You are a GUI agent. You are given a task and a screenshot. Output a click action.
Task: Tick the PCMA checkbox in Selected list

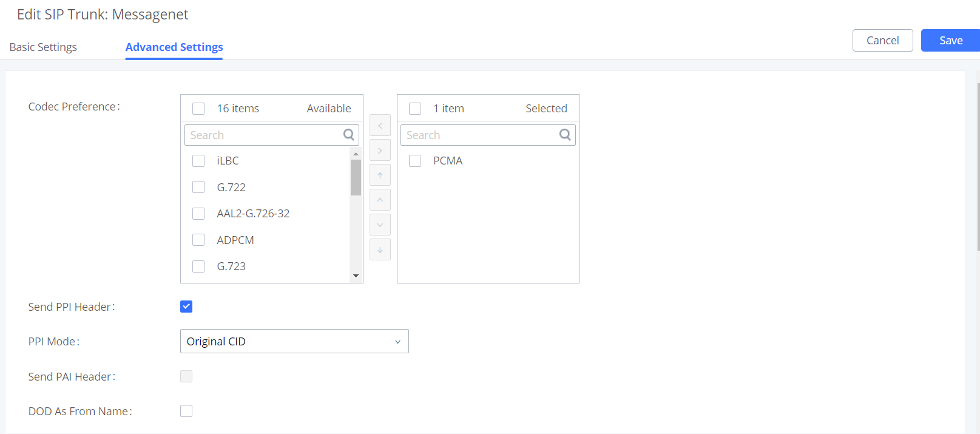[x=415, y=161]
